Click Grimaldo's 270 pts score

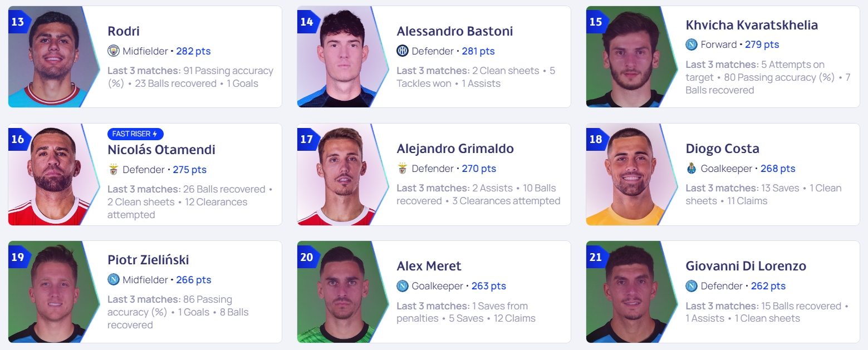click(x=479, y=169)
